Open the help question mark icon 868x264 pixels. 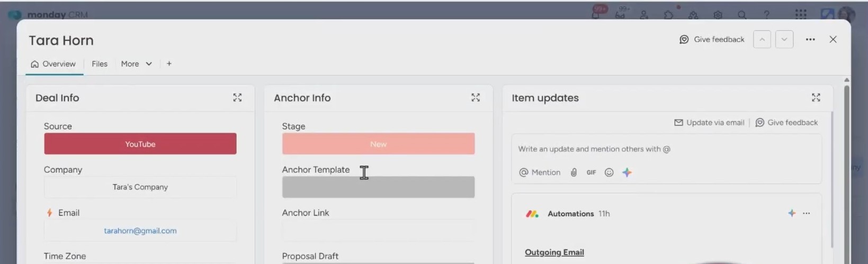766,15
